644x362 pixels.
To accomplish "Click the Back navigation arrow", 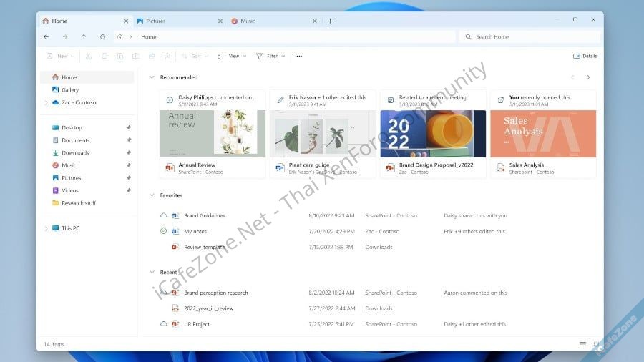I will pos(47,36).
